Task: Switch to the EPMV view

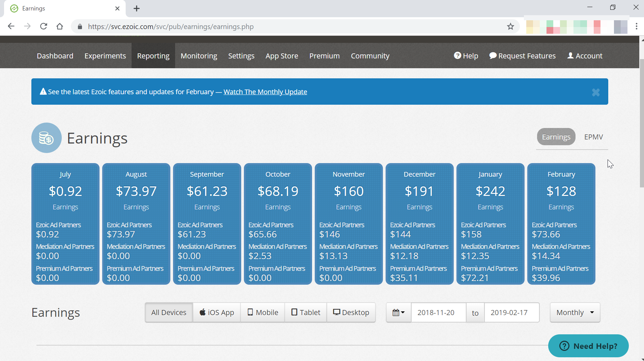Action: click(x=593, y=137)
